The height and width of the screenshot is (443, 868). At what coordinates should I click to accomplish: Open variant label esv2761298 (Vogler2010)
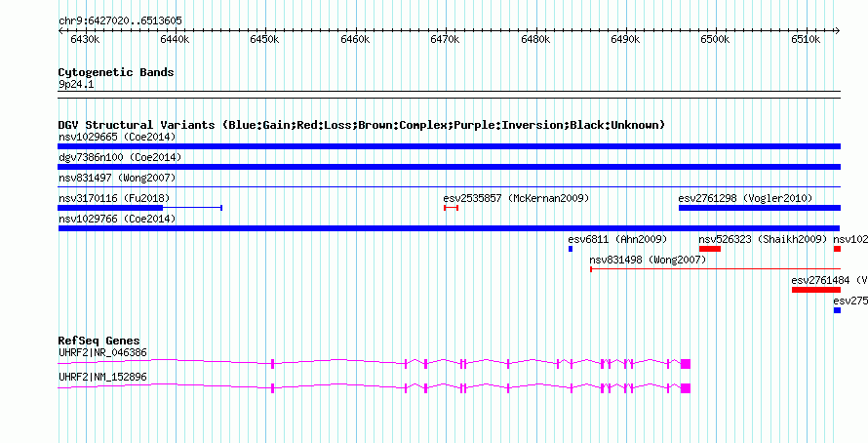[x=746, y=198]
